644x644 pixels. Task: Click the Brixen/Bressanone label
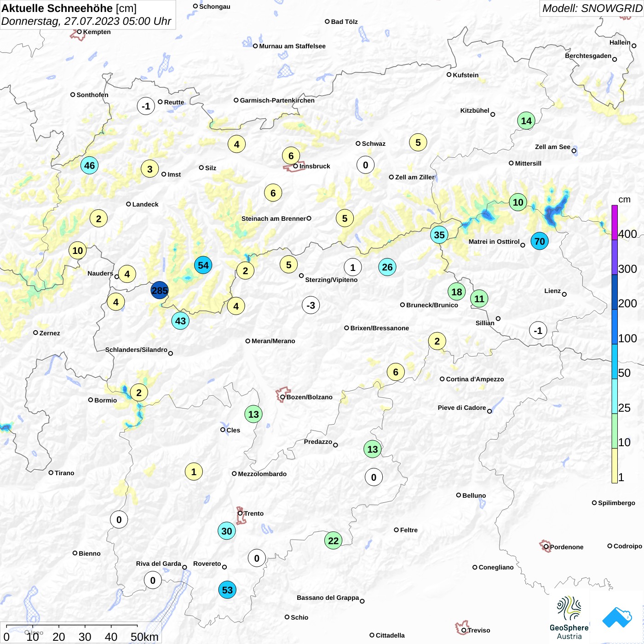click(379, 328)
